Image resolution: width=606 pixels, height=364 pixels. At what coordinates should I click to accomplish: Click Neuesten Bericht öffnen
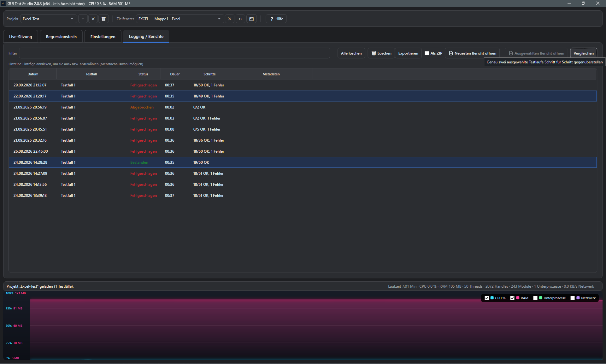(x=472, y=53)
